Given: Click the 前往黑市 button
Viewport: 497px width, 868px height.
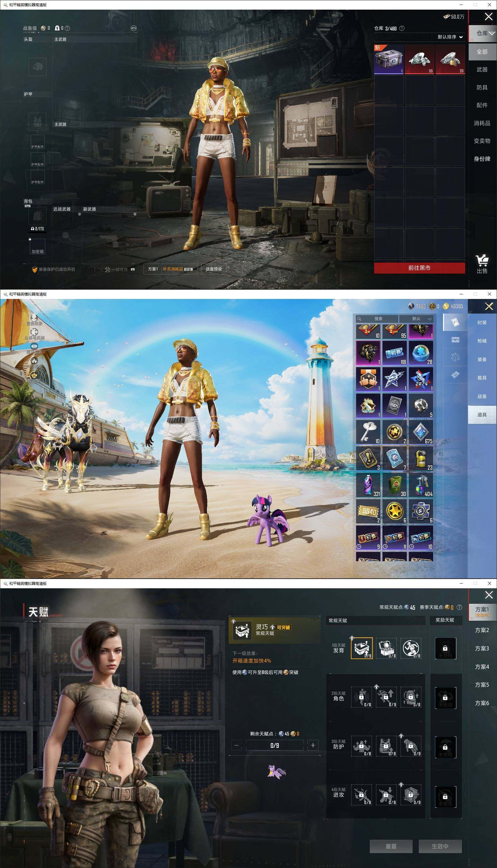Looking at the screenshot, I should pyautogui.click(x=419, y=268).
